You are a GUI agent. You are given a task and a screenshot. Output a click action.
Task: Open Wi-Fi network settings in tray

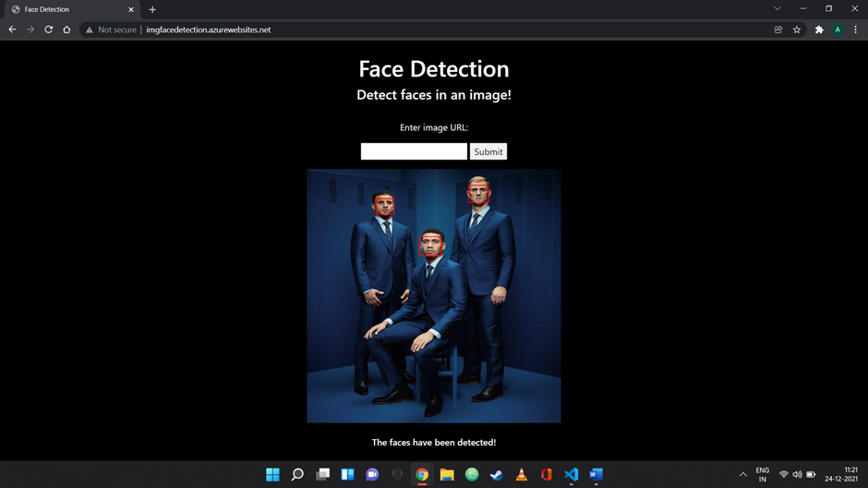784,475
